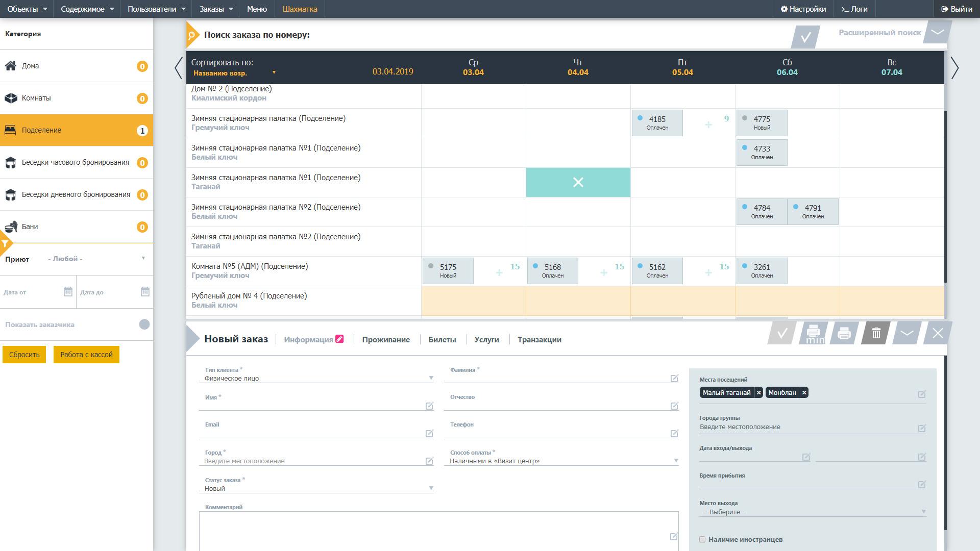980x551 pixels.
Task: Open the Дата от calendar icon
Action: tap(68, 292)
